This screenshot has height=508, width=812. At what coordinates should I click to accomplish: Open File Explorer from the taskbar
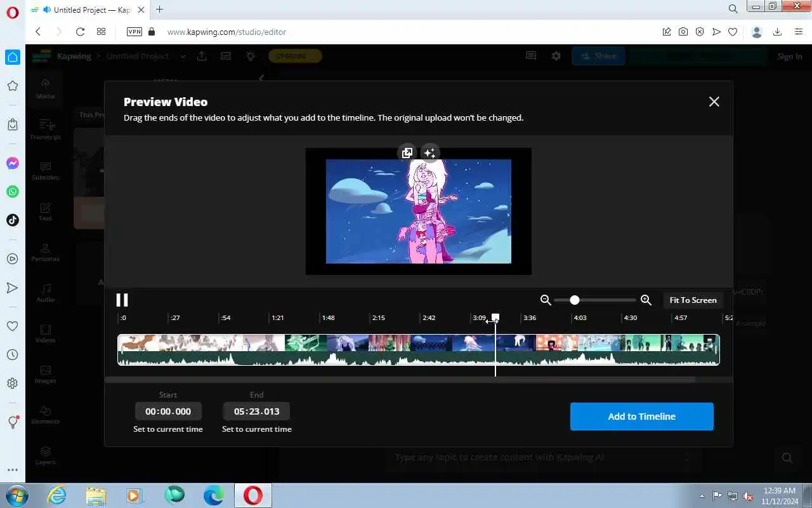96,495
